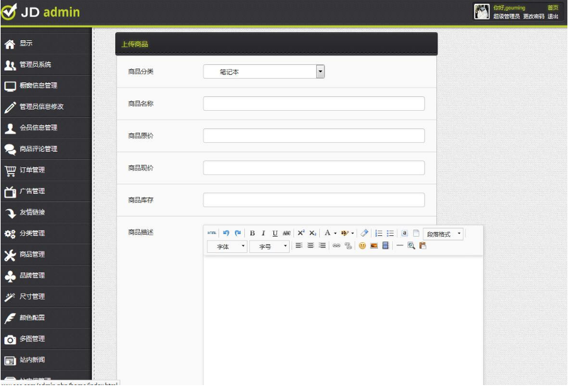Insert video via film icon
Image resolution: width=568 pixels, height=392 pixels.
(x=385, y=246)
